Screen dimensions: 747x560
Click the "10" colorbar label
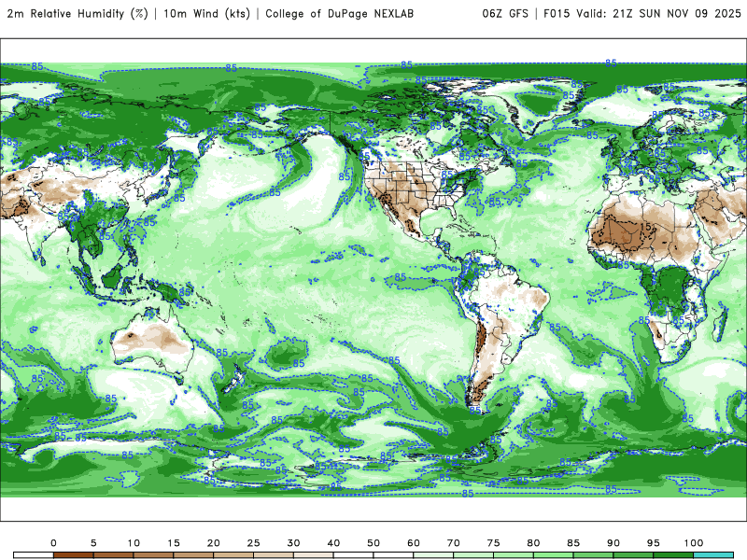(134, 543)
